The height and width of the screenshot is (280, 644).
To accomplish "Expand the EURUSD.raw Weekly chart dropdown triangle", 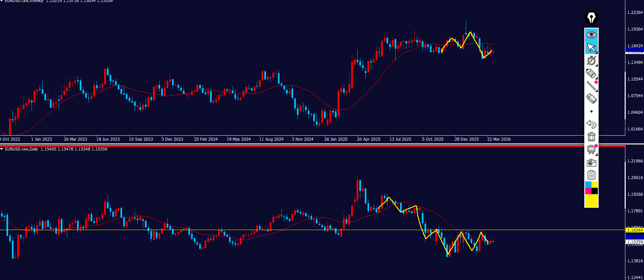I will 2,1.
